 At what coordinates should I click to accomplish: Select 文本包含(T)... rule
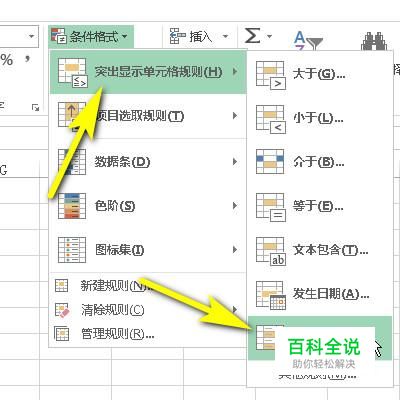tap(320, 250)
